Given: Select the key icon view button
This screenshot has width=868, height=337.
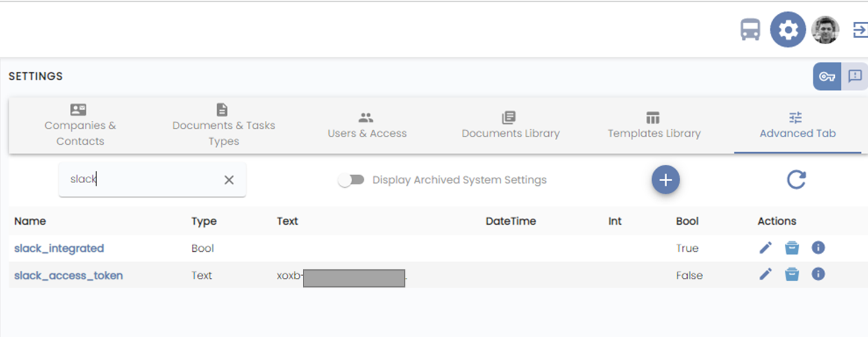Looking at the screenshot, I should pos(827,77).
